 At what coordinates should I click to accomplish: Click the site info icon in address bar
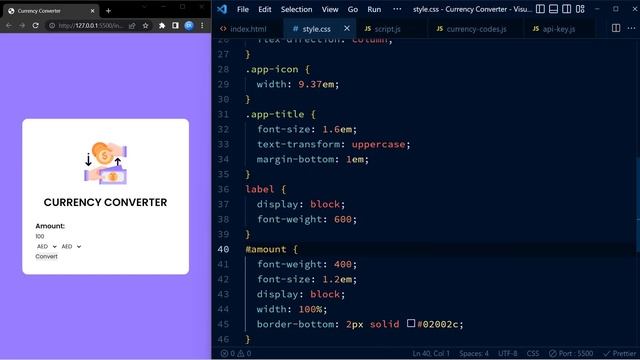(x=52, y=25)
